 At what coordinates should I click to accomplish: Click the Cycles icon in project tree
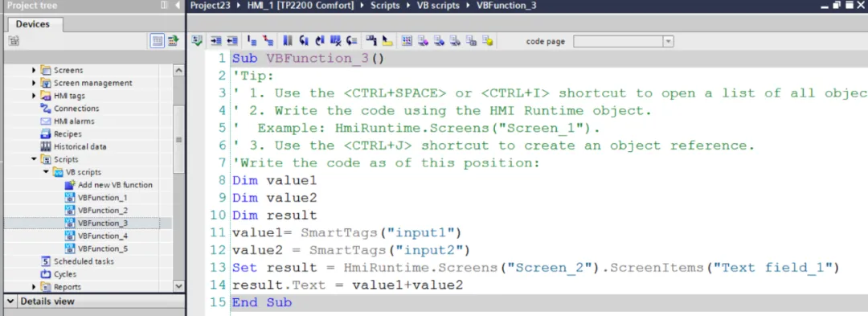(x=45, y=274)
